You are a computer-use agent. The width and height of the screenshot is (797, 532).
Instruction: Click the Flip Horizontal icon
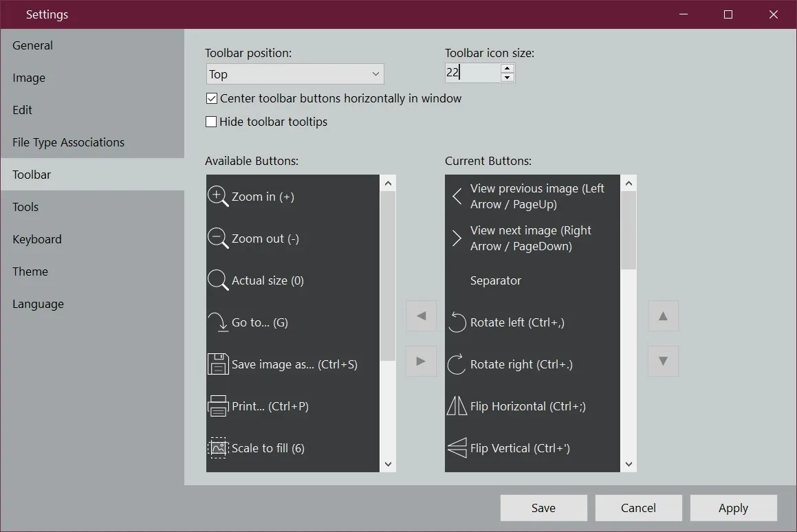[x=457, y=406]
